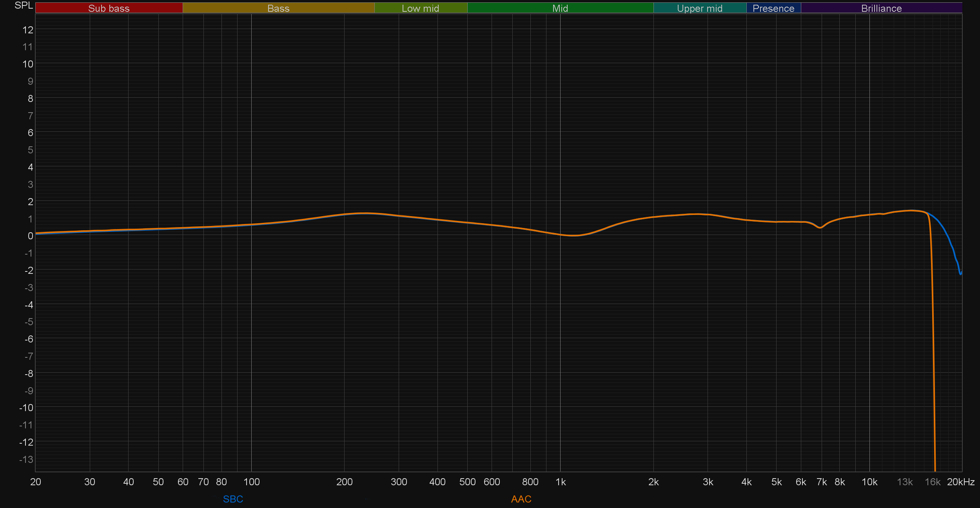Viewport: 980px width, 508px height.
Task: Select the Presence band header
Action: [773, 8]
